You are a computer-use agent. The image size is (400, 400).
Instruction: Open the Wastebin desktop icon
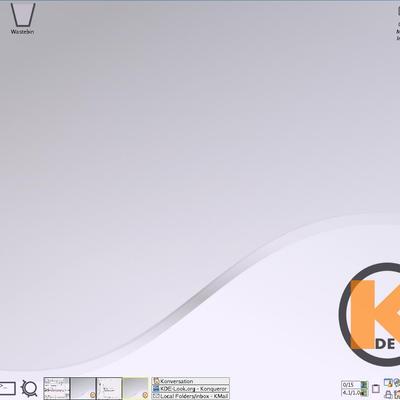pyautogui.click(x=23, y=18)
